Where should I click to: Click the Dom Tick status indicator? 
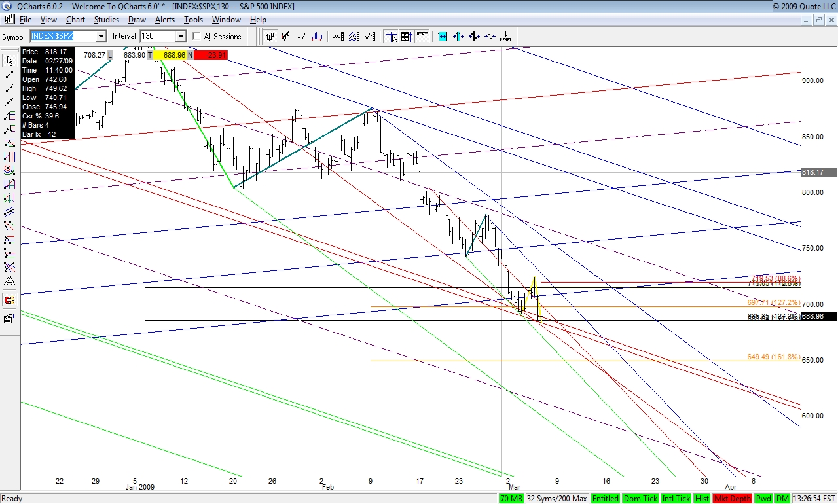pos(640,499)
